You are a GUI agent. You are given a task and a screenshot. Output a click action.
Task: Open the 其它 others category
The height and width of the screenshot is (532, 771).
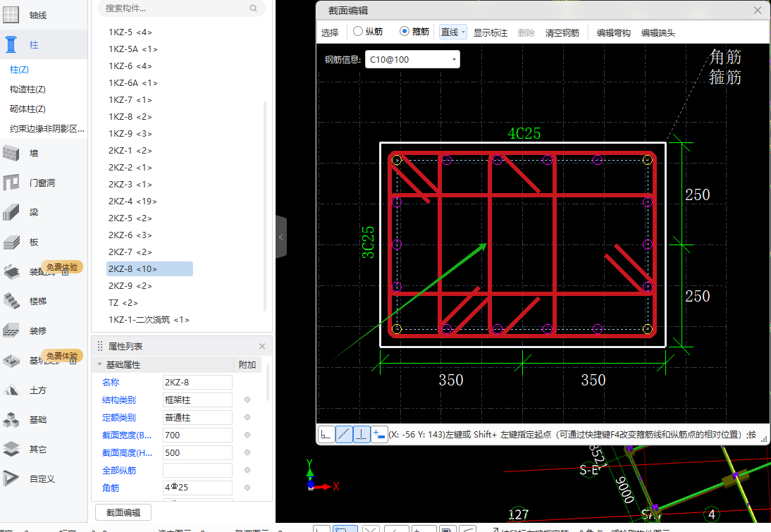(38, 449)
